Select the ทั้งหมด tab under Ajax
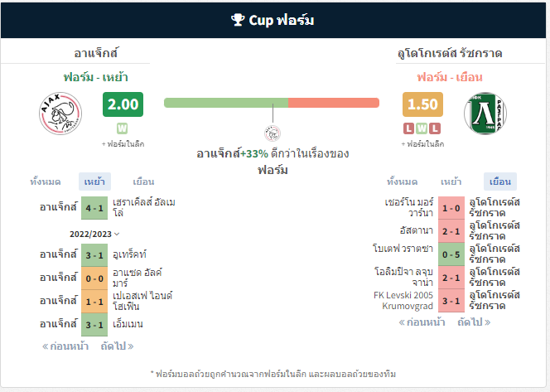550x392 pixels. click(46, 181)
